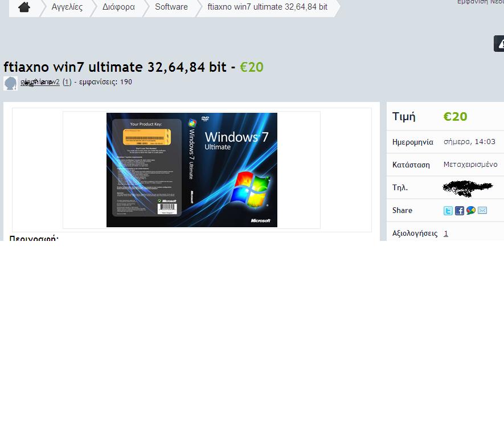Click the 'Αξιολογήσεις' label

415,234
